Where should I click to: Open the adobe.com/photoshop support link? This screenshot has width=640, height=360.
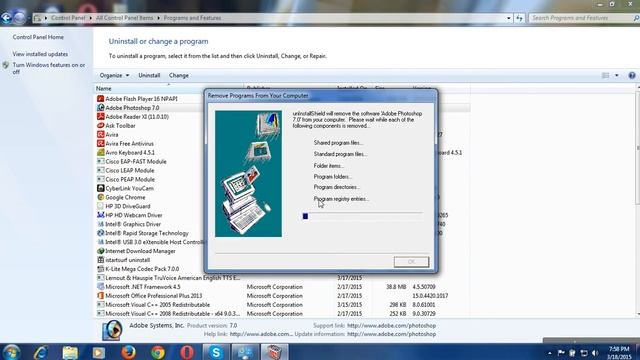pyautogui.click(x=391, y=326)
